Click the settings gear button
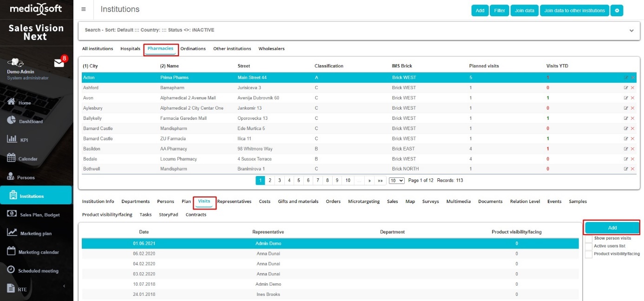644x301 pixels. tap(617, 11)
